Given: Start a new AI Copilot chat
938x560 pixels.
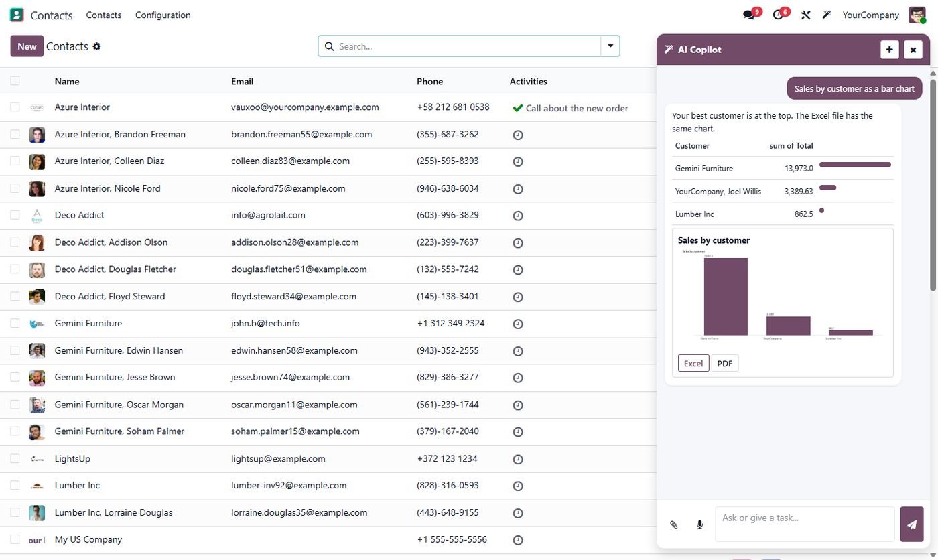Looking at the screenshot, I should [x=890, y=50].
